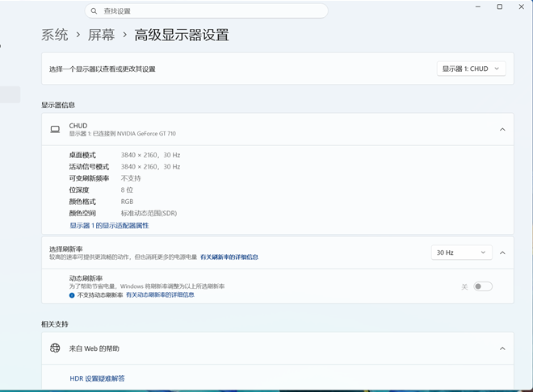Click 不支持 next to 可变刷新频率
533x392 pixels.
click(131, 178)
